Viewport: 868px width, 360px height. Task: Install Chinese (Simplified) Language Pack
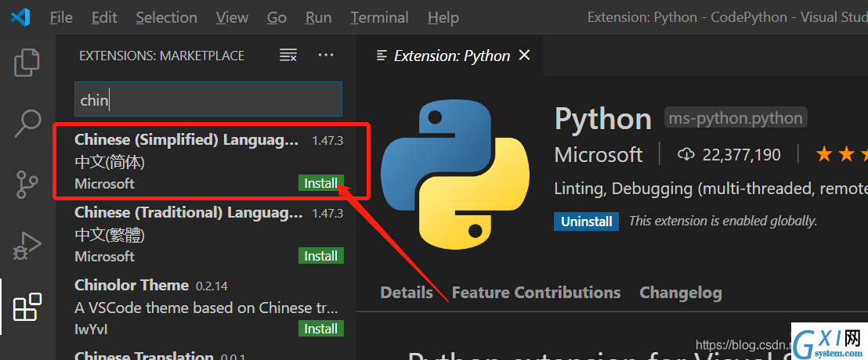click(x=321, y=183)
